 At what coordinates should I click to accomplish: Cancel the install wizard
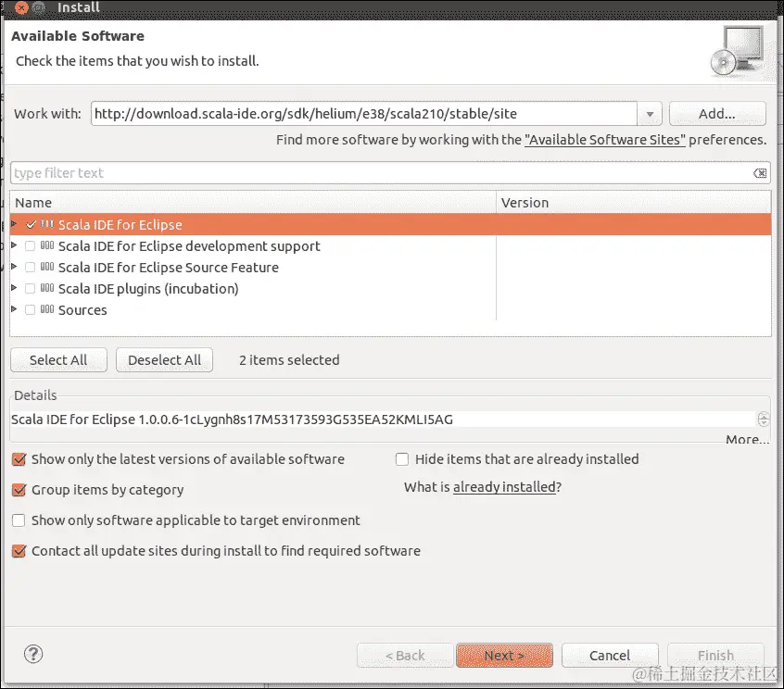click(x=610, y=655)
